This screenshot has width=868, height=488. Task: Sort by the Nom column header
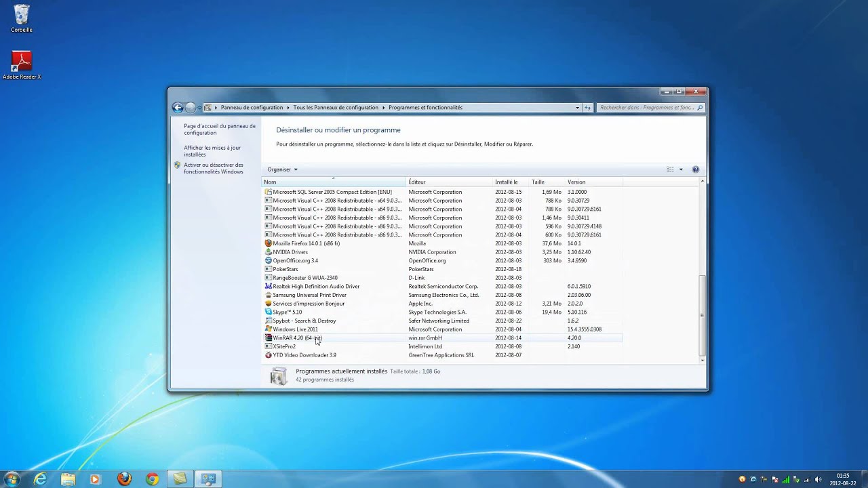pyautogui.click(x=334, y=182)
